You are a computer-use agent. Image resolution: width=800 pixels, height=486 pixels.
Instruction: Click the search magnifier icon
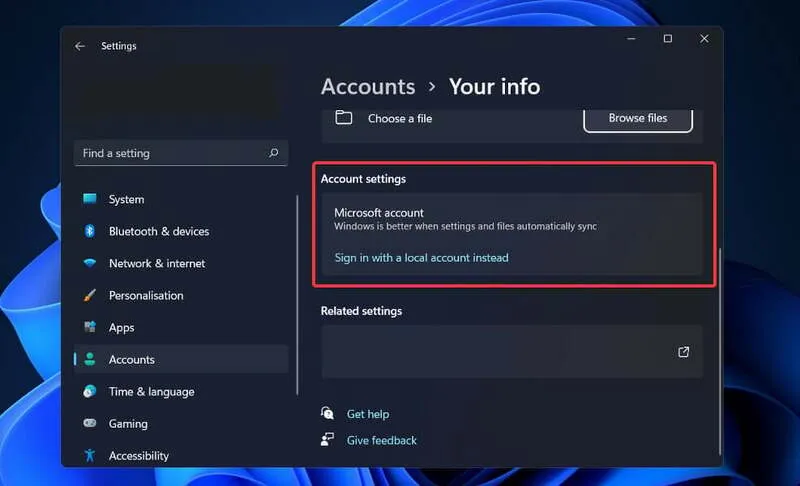(273, 152)
